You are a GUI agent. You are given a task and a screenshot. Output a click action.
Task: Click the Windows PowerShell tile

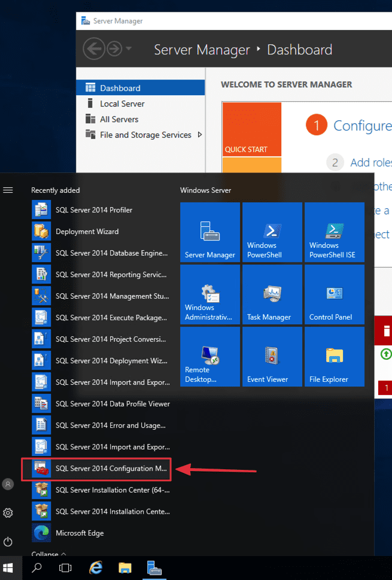[x=272, y=232]
